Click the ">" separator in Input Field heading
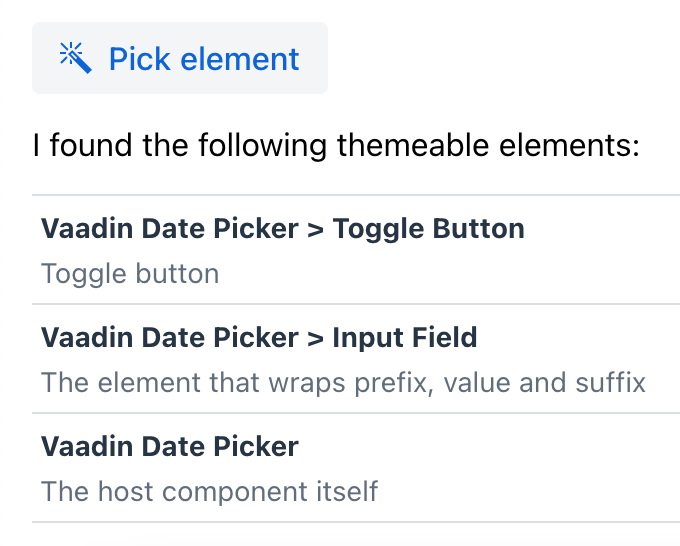Image resolution: width=680 pixels, height=546 pixels. click(315, 338)
